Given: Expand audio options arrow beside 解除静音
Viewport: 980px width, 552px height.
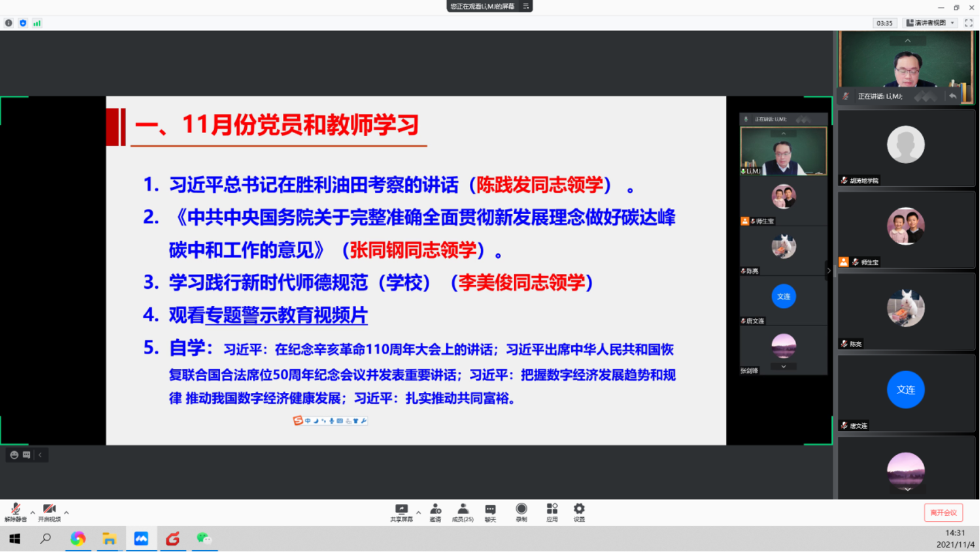Looking at the screenshot, I should click(x=32, y=512).
